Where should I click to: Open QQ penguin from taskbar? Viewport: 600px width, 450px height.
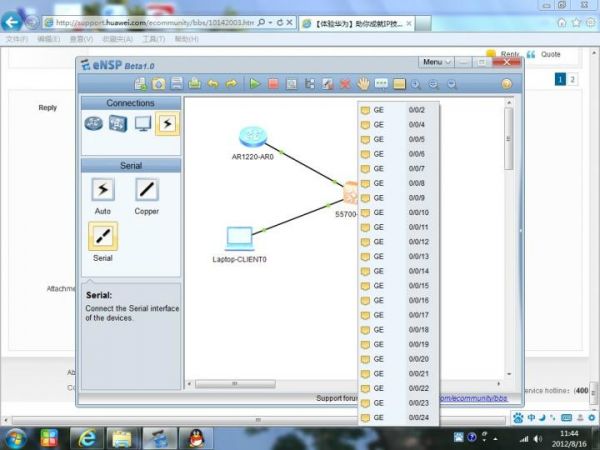(x=196, y=439)
